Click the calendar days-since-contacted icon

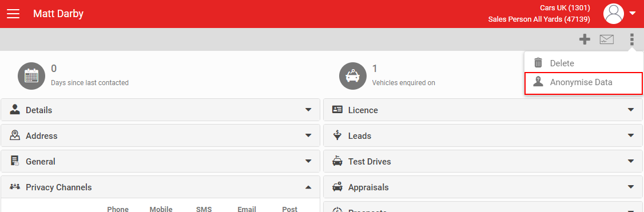31,75
